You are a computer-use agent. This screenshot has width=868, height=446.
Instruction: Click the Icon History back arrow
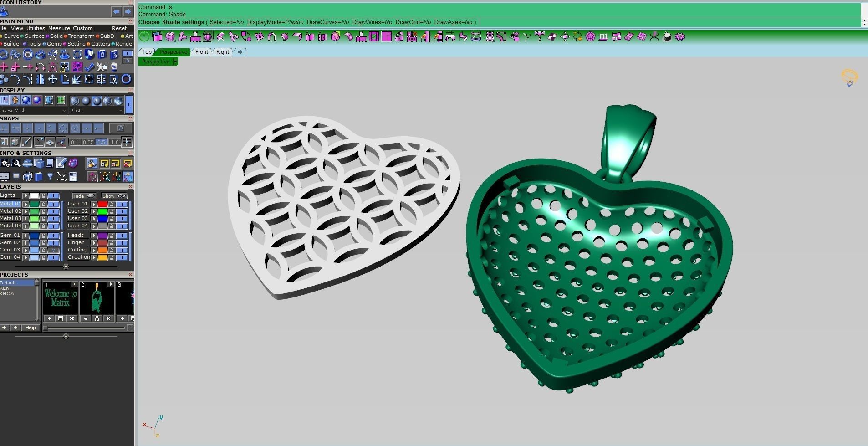[x=117, y=11]
